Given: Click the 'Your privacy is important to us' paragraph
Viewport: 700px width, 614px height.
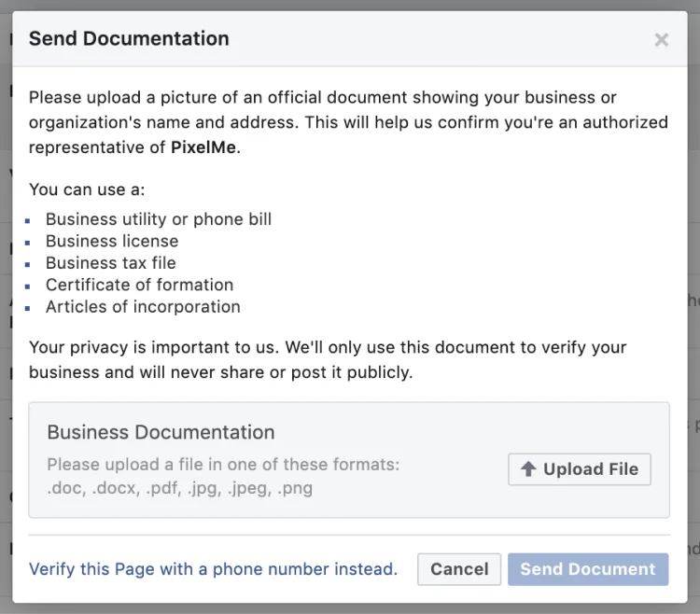Looking at the screenshot, I should [x=328, y=359].
